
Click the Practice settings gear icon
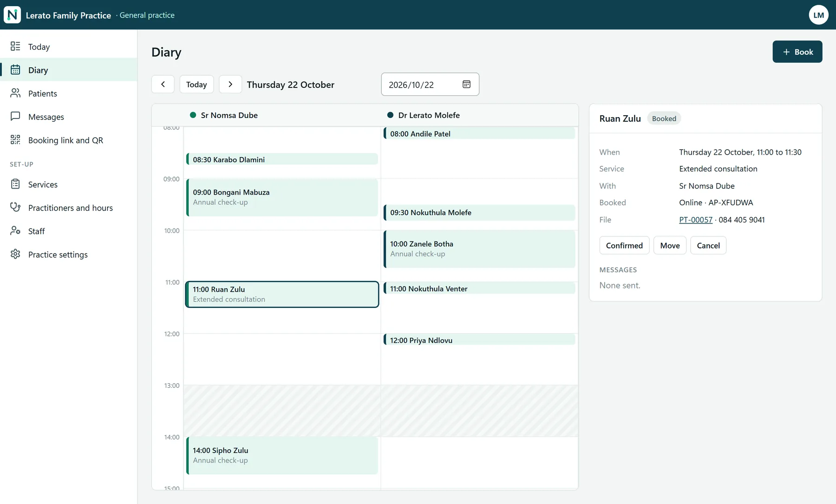(15, 254)
